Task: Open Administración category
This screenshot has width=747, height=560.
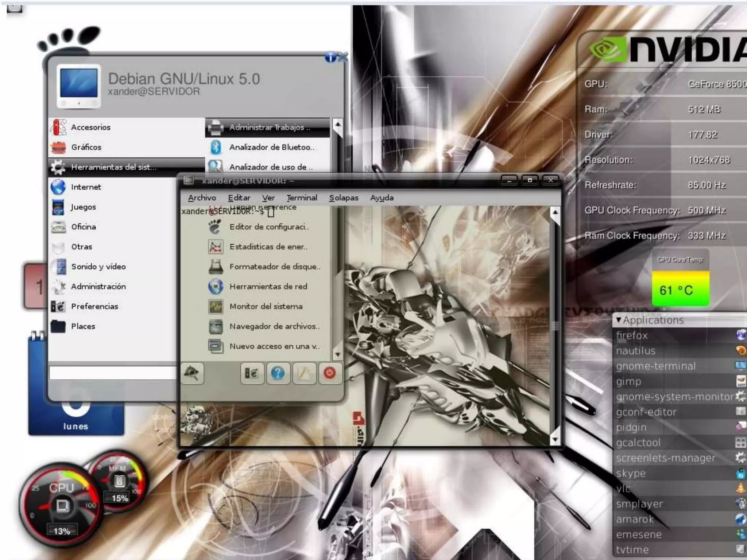Action: [x=113, y=287]
